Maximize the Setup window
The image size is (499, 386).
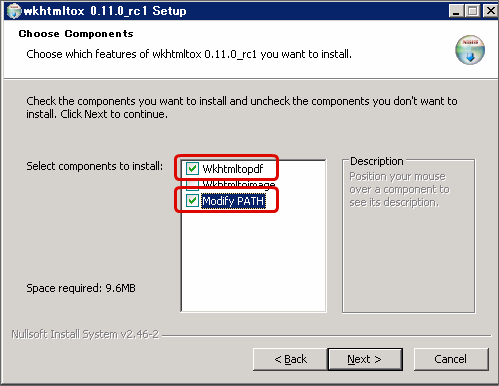click(x=472, y=11)
